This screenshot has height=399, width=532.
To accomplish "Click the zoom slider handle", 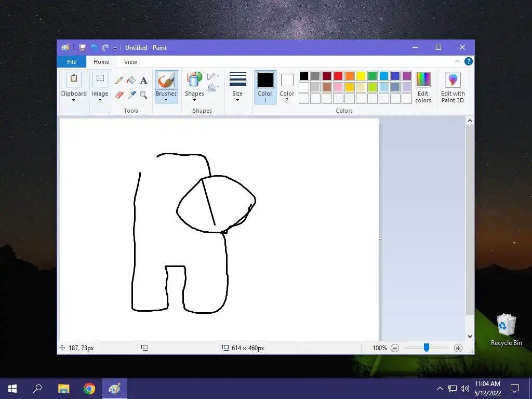I will click(x=427, y=348).
